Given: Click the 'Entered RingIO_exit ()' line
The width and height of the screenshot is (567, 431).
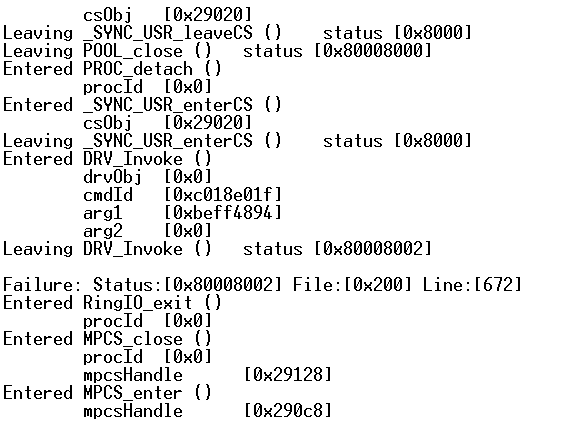Looking at the screenshot, I should [x=112, y=303].
